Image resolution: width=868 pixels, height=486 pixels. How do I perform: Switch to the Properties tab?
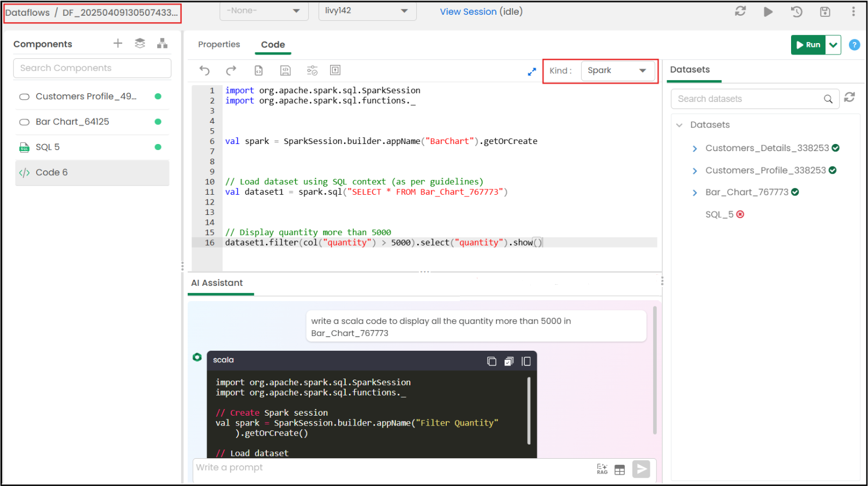click(x=219, y=44)
